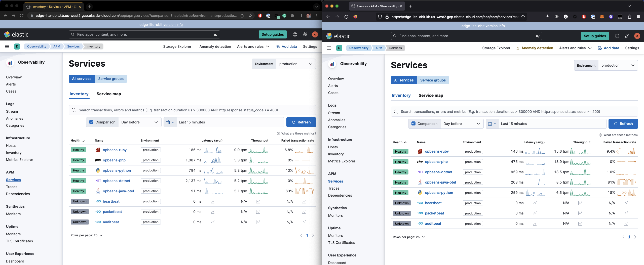Screen dimensions: 644x265
Task: Click the Refresh button in the left window
Action: (x=301, y=122)
